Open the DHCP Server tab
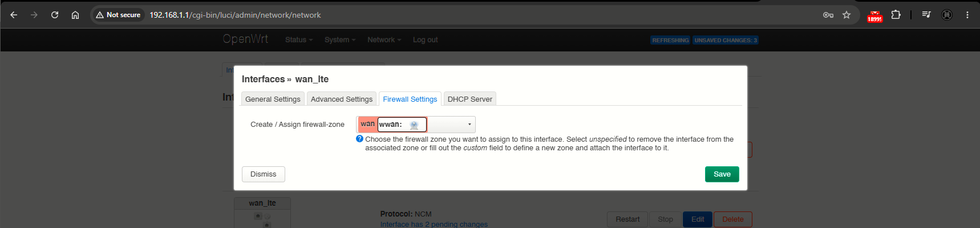Image resolution: width=980 pixels, height=228 pixels. (469, 99)
